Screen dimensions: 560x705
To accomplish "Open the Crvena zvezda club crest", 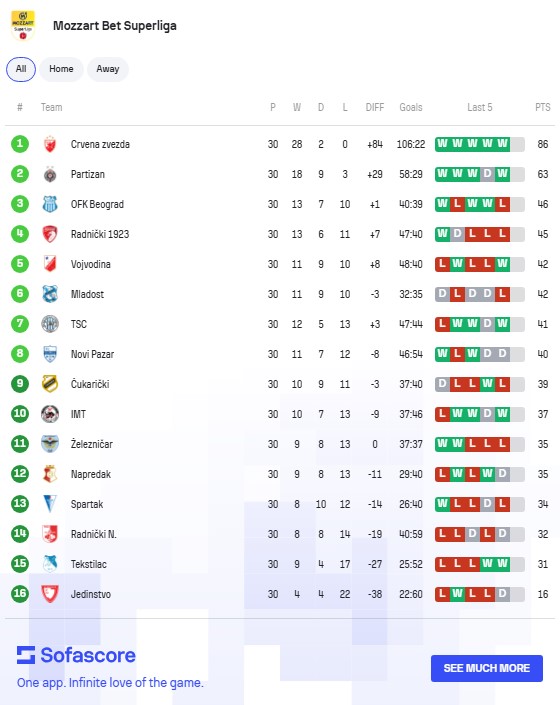I will (x=50, y=144).
